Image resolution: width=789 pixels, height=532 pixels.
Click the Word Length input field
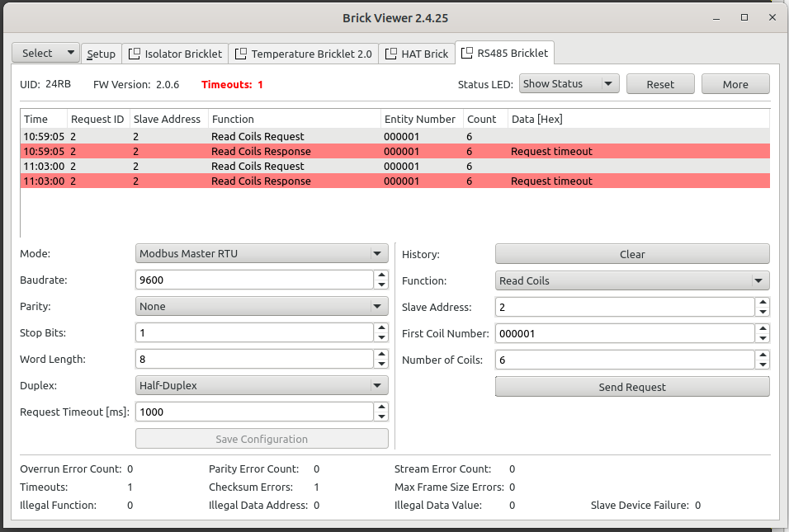[x=255, y=359]
